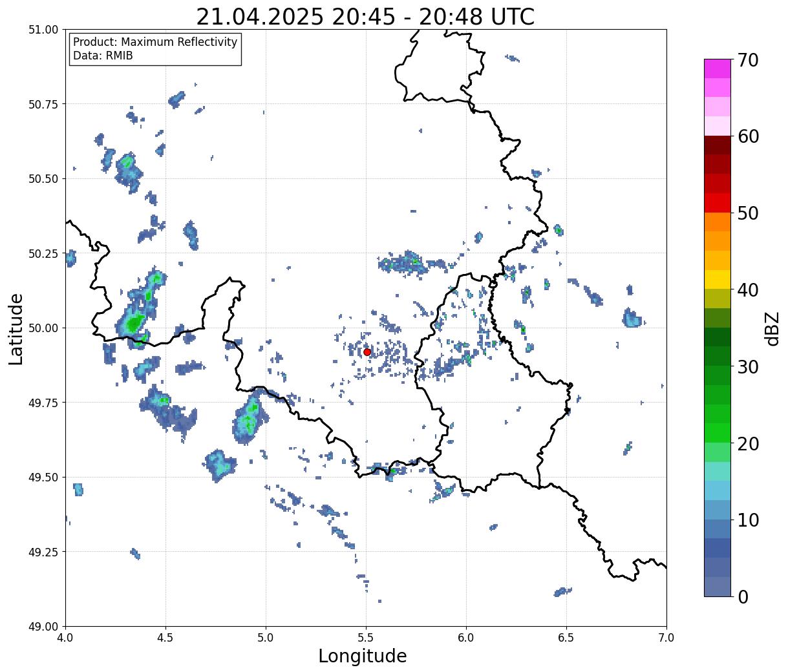This screenshot has height=672, width=788.
Task: Click the 'Data: RMIB' label
Action: click(103, 56)
